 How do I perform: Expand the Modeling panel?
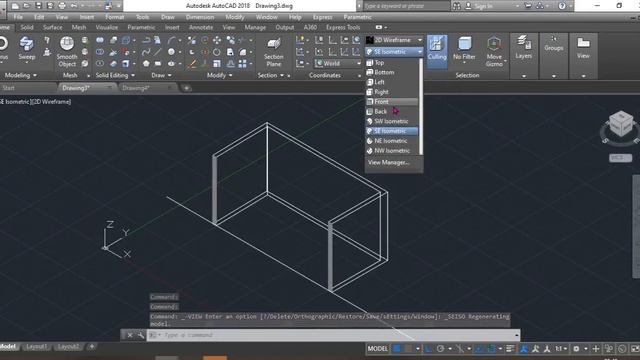coord(20,75)
